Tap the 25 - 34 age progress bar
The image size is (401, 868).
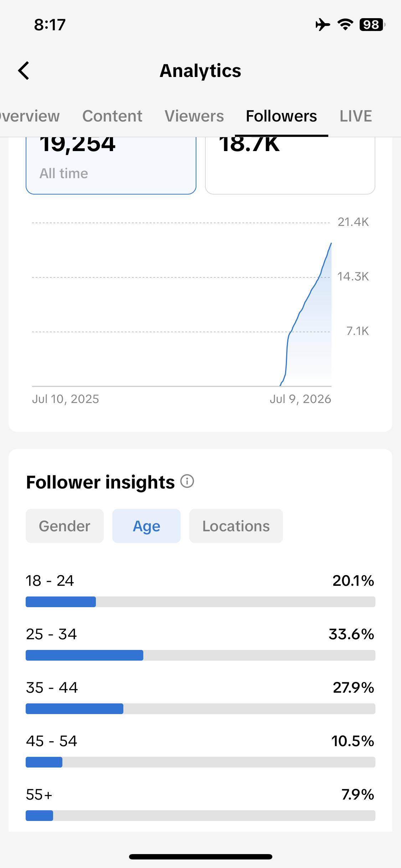tap(200, 655)
